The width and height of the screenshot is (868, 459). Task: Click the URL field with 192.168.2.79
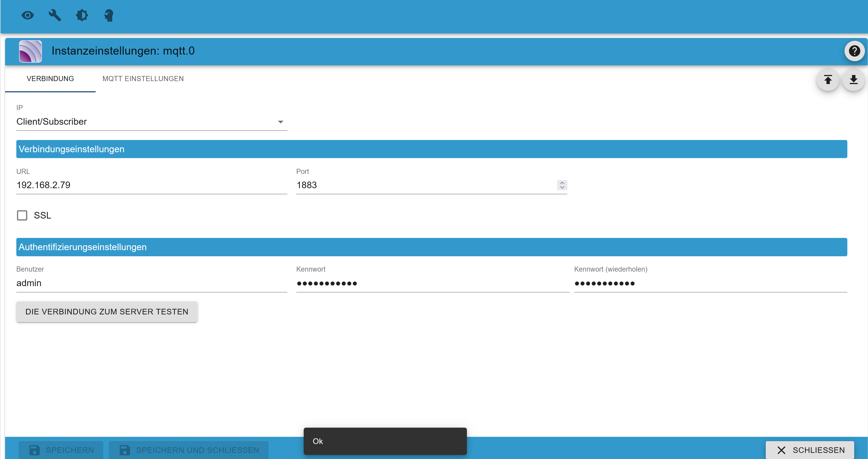point(152,185)
